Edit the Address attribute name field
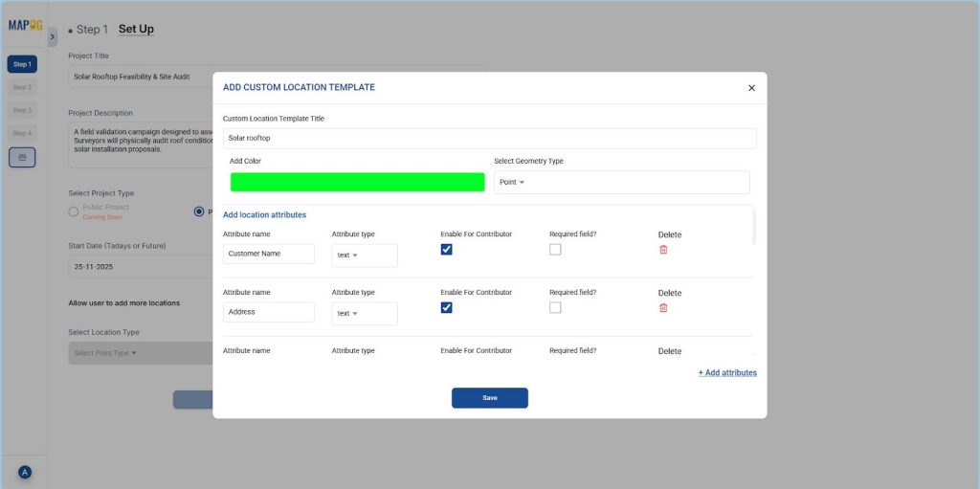 point(269,312)
